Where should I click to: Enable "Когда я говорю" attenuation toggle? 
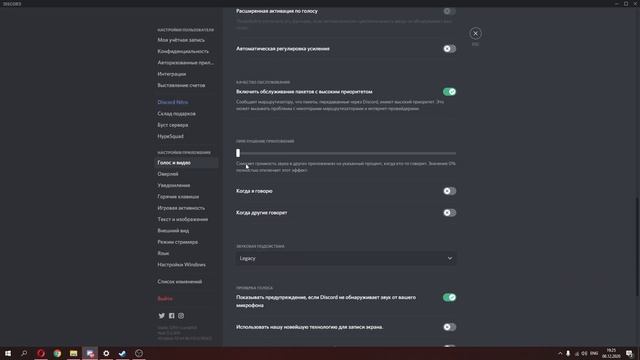click(449, 191)
